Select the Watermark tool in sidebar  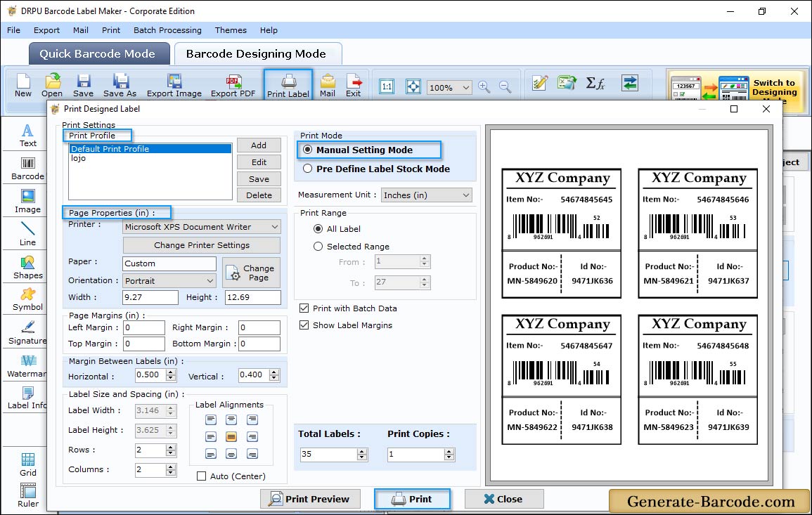(27, 366)
